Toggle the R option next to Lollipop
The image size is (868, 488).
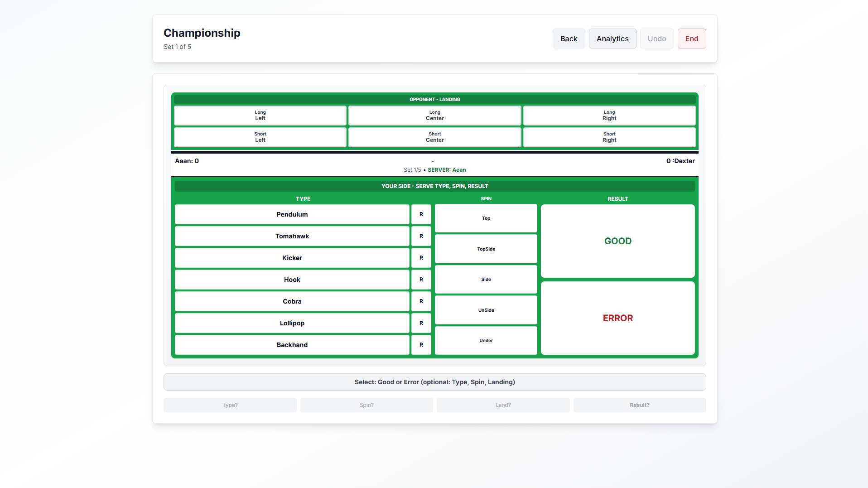click(421, 323)
